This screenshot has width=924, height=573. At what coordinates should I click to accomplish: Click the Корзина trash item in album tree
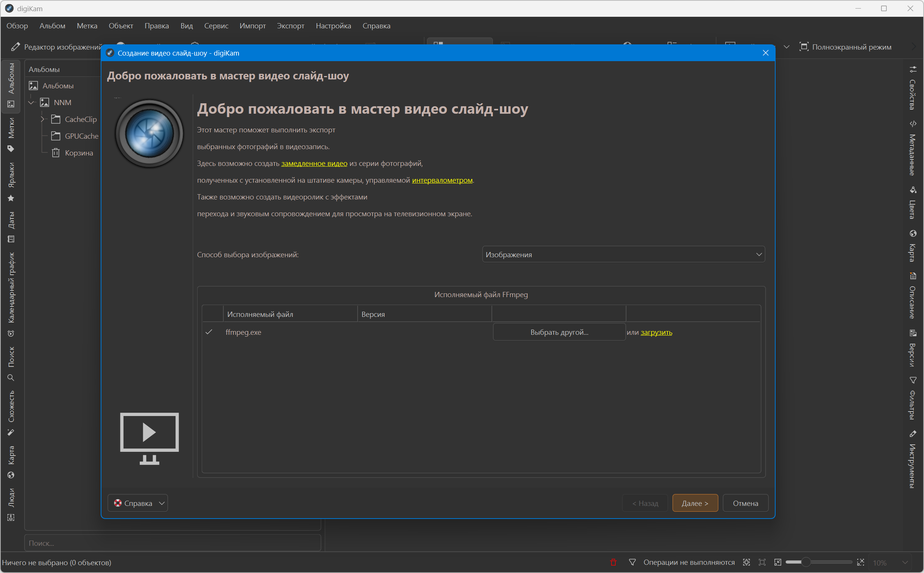point(78,153)
